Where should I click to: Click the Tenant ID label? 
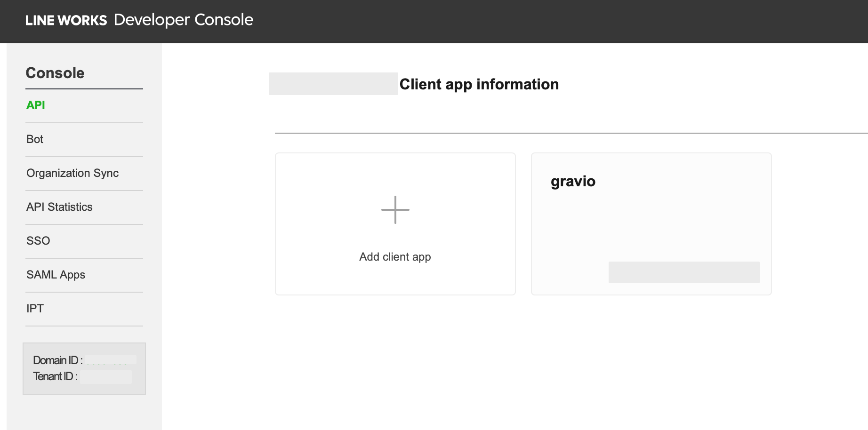click(x=56, y=376)
